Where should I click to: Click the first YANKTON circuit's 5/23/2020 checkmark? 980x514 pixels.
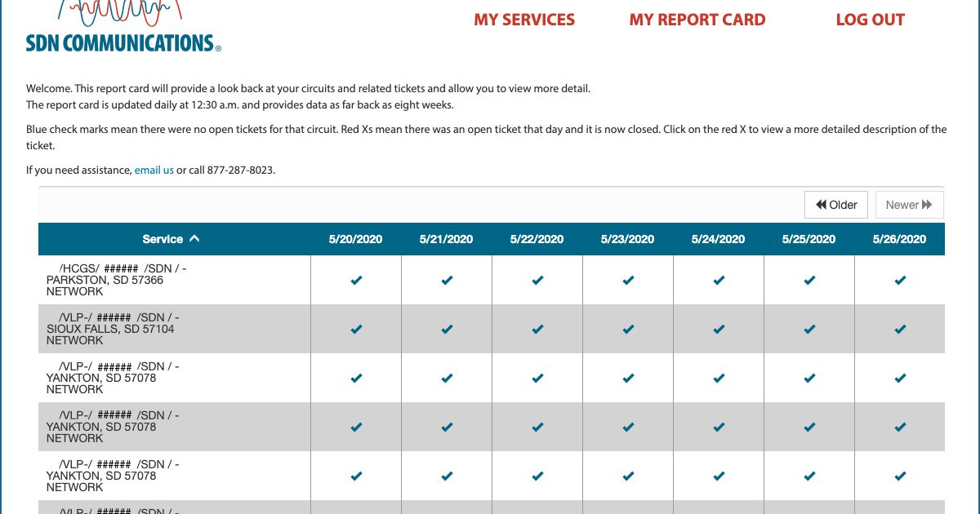pyautogui.click(x=627, y=378)
